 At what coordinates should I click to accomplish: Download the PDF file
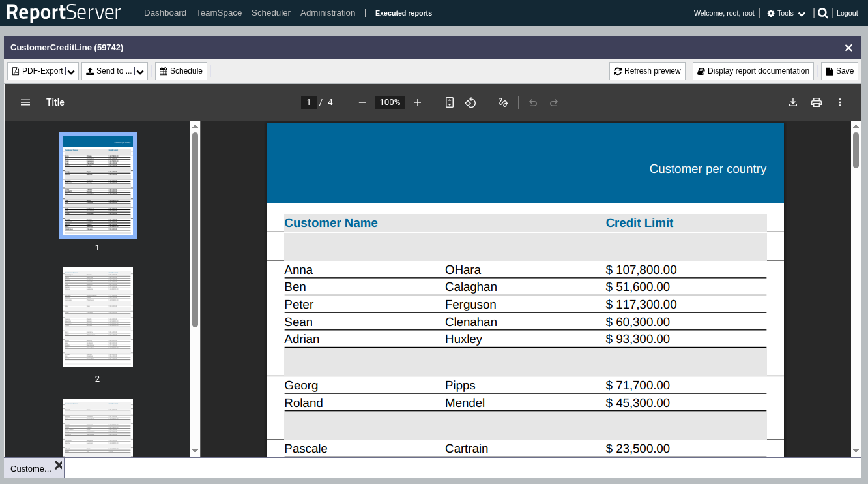(x=793, y=102)
